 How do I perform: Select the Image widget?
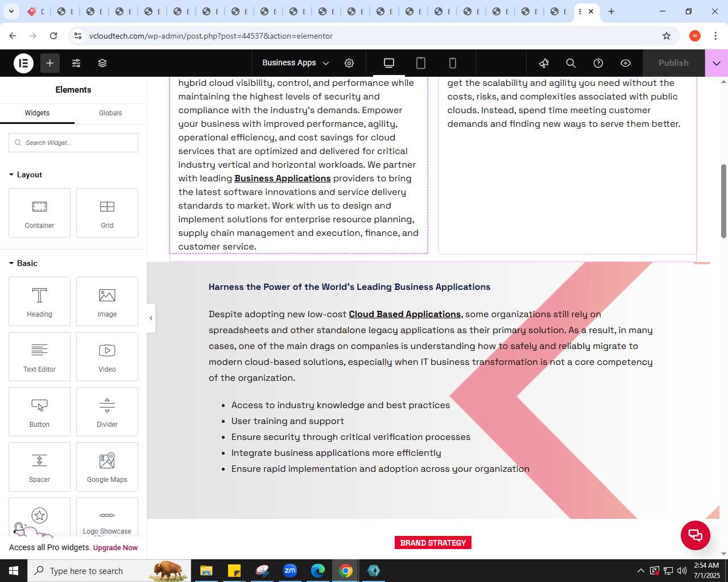107,301
